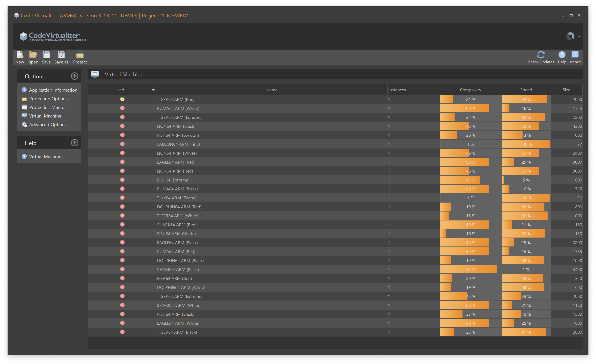Select Virtual Machine in Options panel
Viewport: 596px width, 364px height.
point(45,116)
